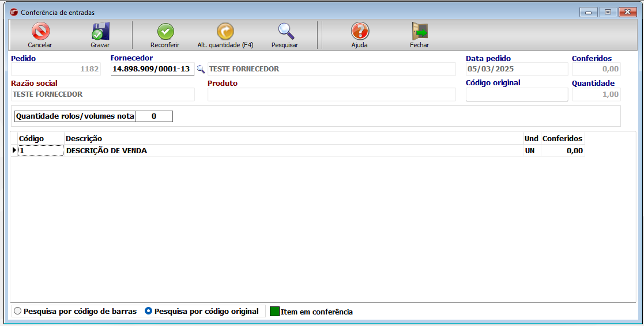
Task: Click the row indicator arrow for item 1
Action: point(14,151)
